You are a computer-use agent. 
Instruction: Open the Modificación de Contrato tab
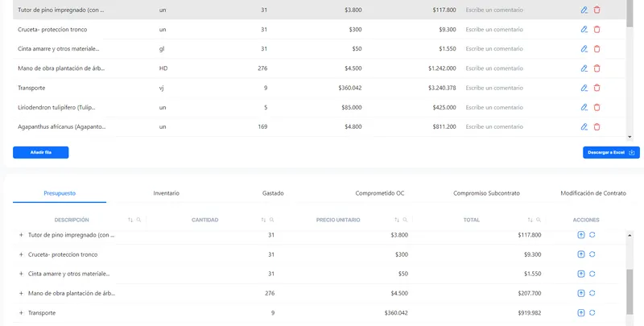click(x=593, y=193)
